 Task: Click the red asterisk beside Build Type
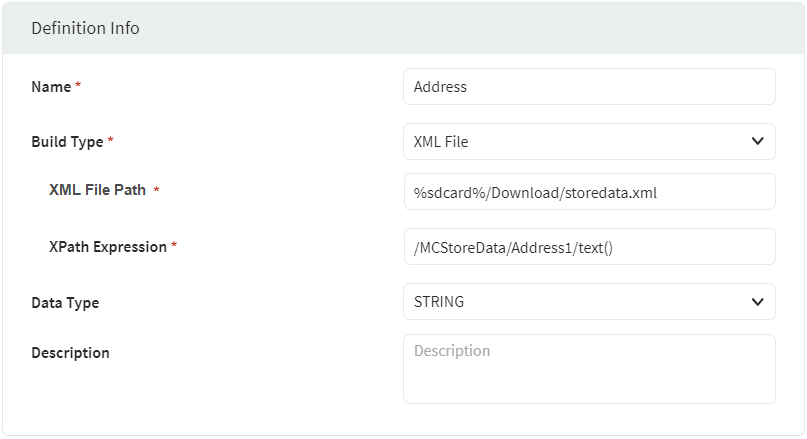click(x=110, y=142)
